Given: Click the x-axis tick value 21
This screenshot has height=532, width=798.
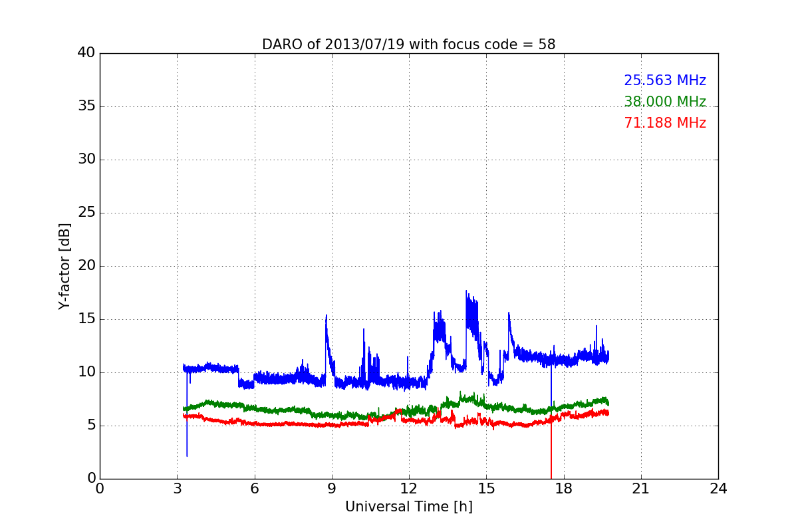Looking at the screenshot, I should [x=640, y=489].
